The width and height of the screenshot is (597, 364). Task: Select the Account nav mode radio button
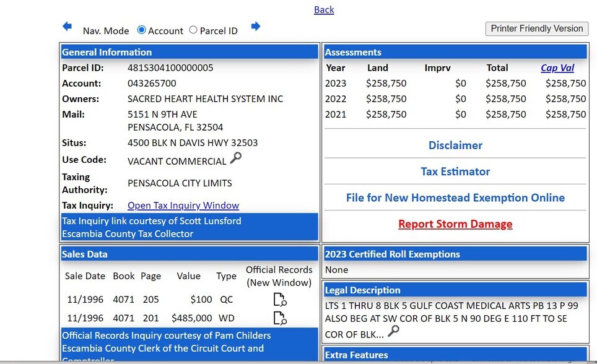coord(142,30)
